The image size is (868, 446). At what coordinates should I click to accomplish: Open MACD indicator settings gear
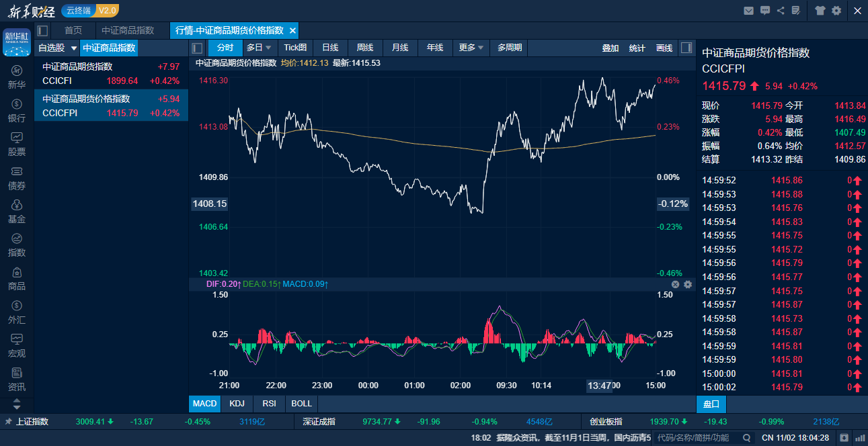(x=688, y=284)
